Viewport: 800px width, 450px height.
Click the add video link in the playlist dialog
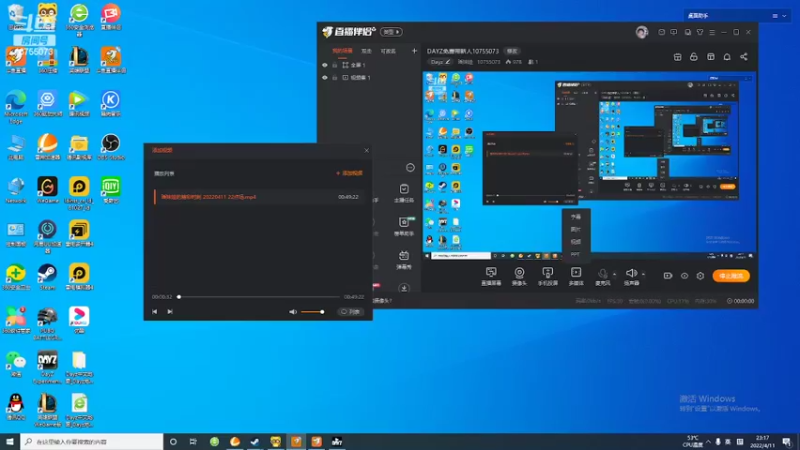pyautogui.click(x=349, y=173)
